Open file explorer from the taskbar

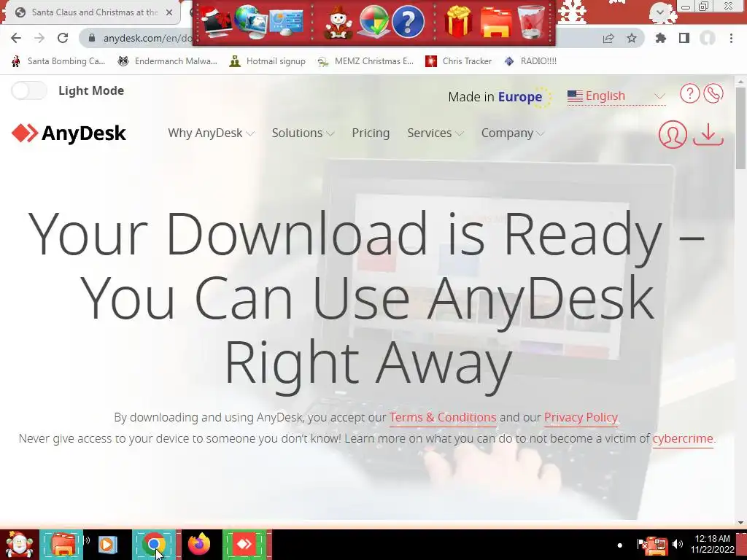coord(63,544)
